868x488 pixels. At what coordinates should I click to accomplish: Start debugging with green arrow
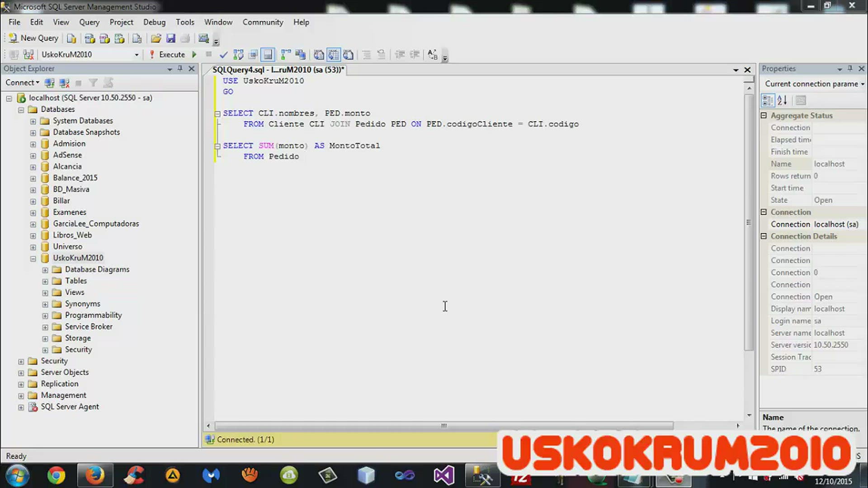(x=194, y=55)
